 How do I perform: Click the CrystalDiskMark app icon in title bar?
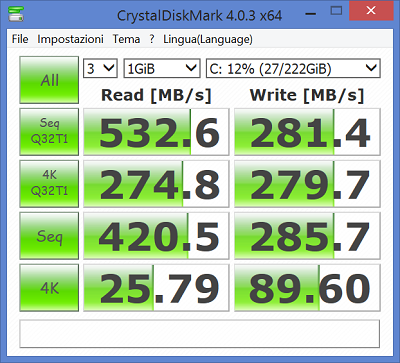[16, 14]
